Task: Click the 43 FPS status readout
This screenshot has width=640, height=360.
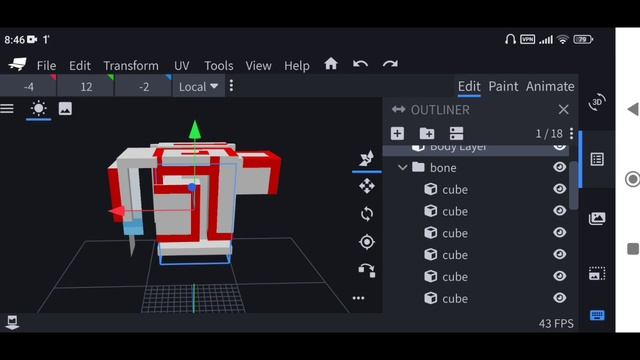Action: pyautogui.click(x=556, y=324)
